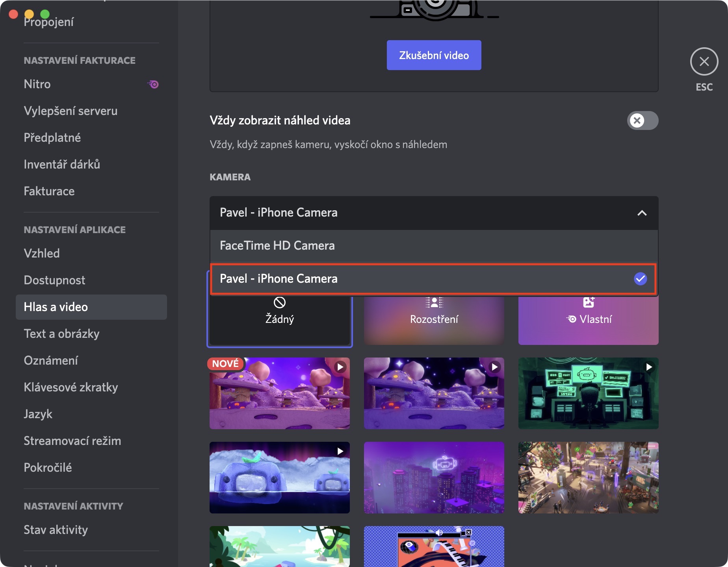
Task: Open the Vzhled settings section
Action: (x=42, y=254)
